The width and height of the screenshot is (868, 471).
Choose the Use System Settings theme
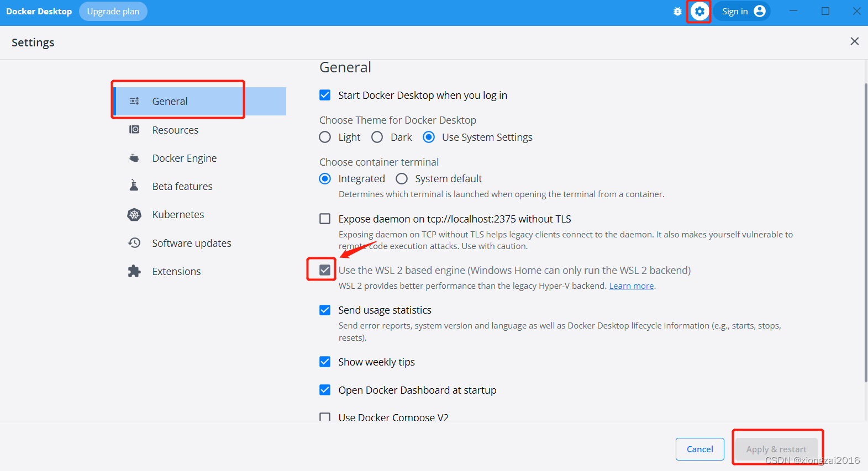429,137
